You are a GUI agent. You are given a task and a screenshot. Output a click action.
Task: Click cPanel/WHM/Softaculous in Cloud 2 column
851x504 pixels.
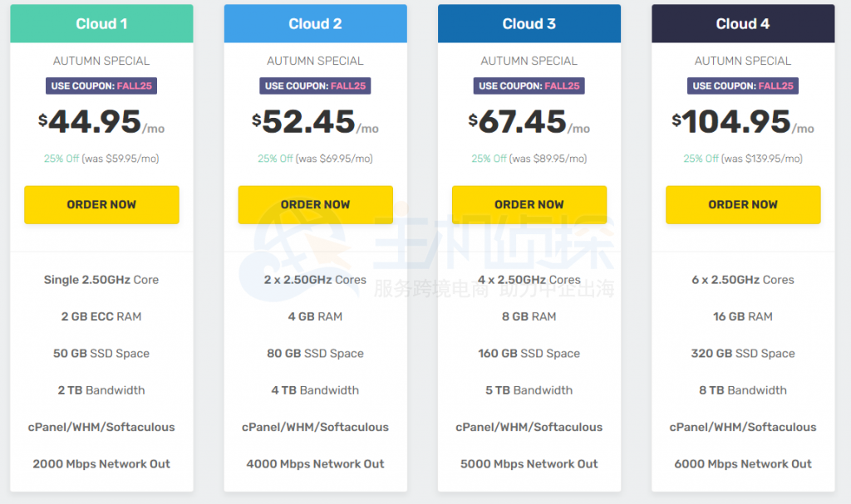[x=315, y=427]
